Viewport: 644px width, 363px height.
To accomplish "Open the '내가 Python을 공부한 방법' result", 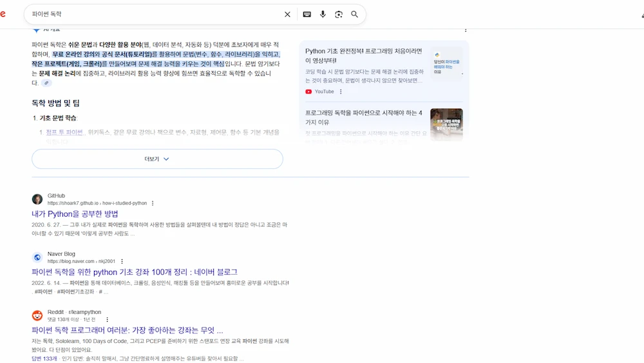I will click(75, 213).
